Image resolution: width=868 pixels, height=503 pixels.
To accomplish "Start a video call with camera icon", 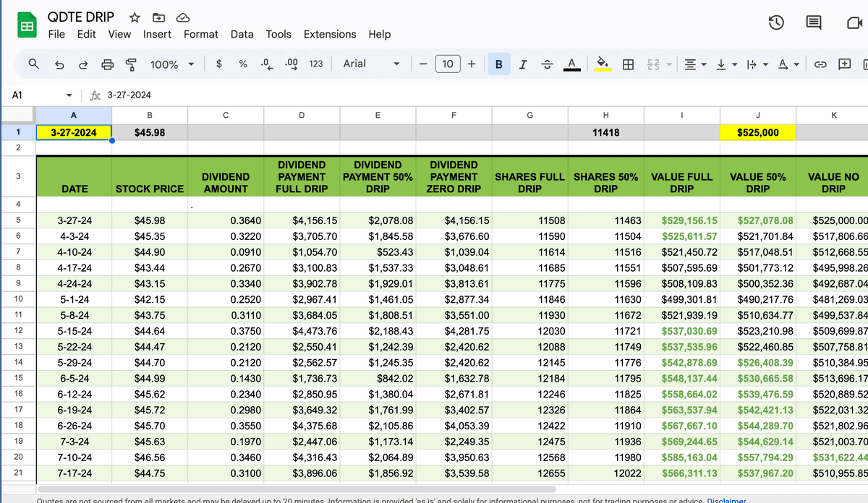I will [x=854, y=22].
